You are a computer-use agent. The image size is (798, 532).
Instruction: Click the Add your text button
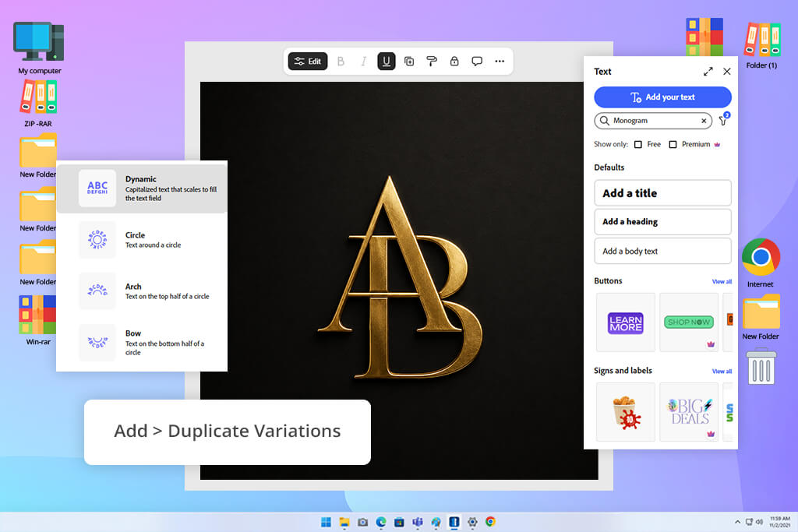(662, 97)
